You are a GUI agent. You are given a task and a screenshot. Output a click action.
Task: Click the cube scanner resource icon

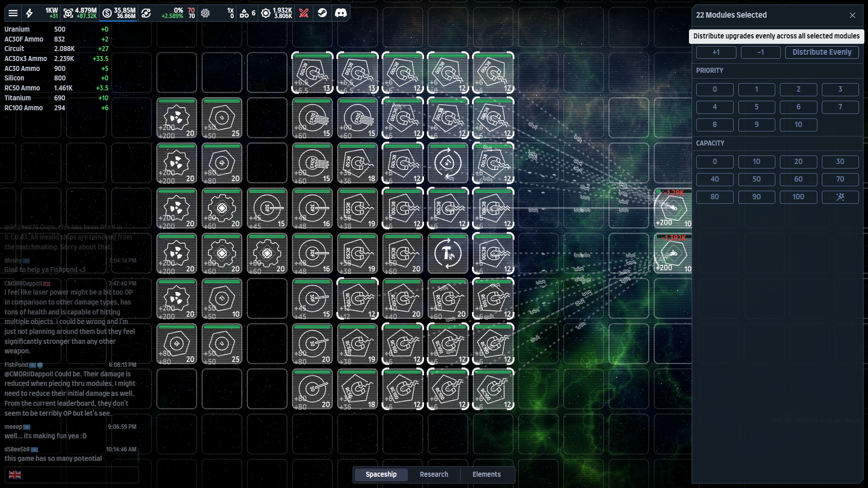[68, 13]
